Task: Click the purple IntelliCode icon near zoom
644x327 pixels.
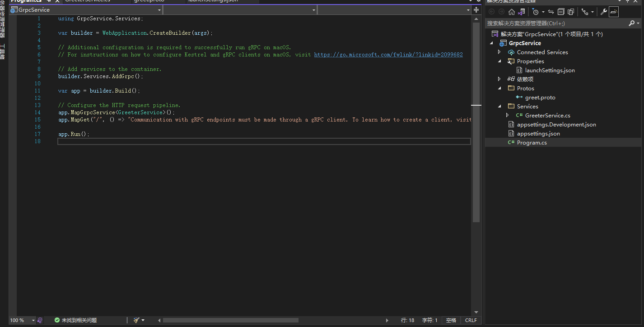Action: click(x=40, y=320)
